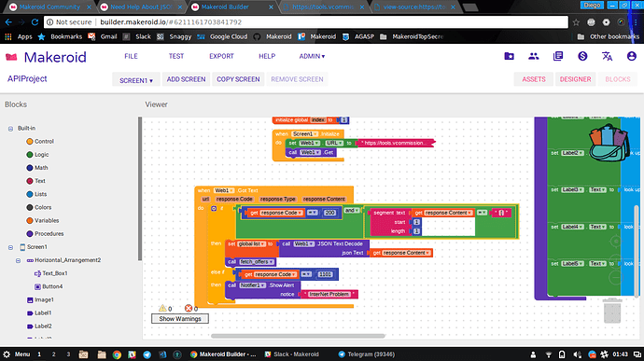Click the 200 number block

point(329,213)
